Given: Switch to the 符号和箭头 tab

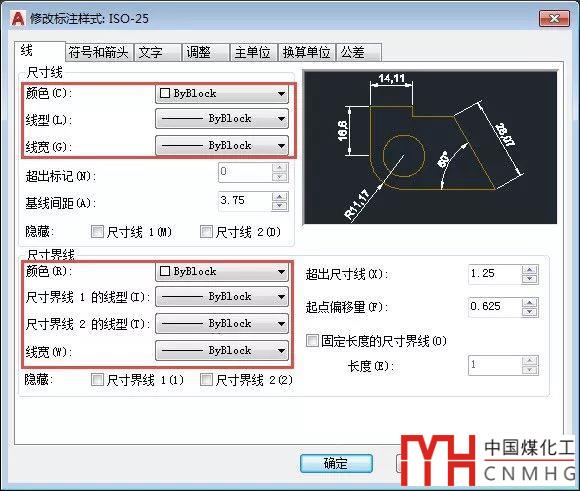Looking at the screenshot, I should (x=99, y=52).
